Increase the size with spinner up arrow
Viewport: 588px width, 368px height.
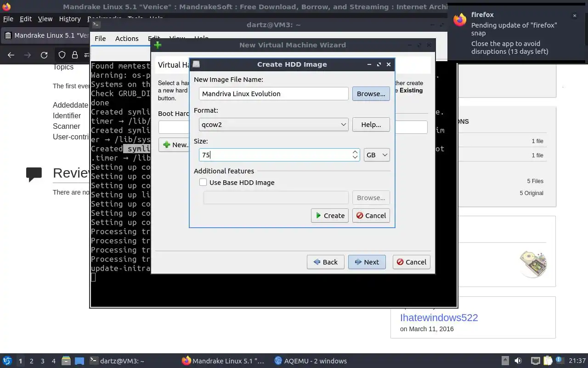click(355, 152)
